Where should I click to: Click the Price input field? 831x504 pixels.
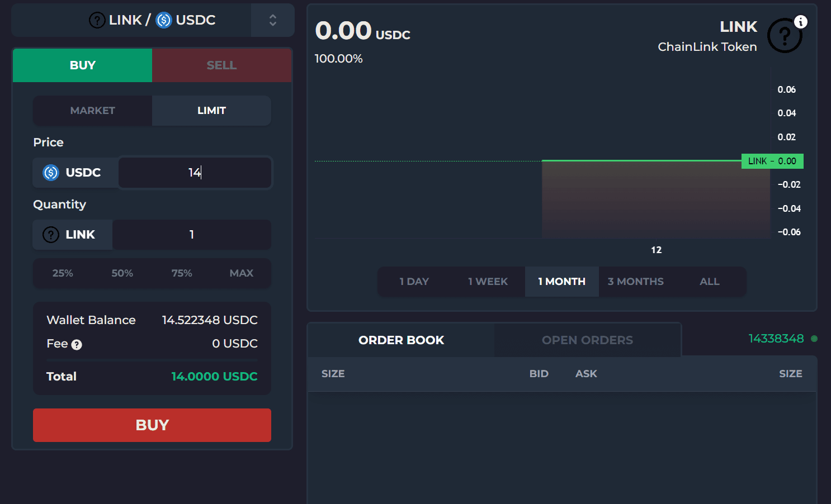[x=195, y=173]
